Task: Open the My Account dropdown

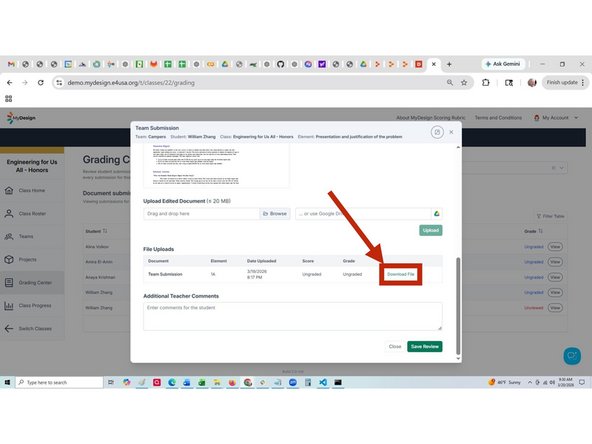Action: [556, 118]
